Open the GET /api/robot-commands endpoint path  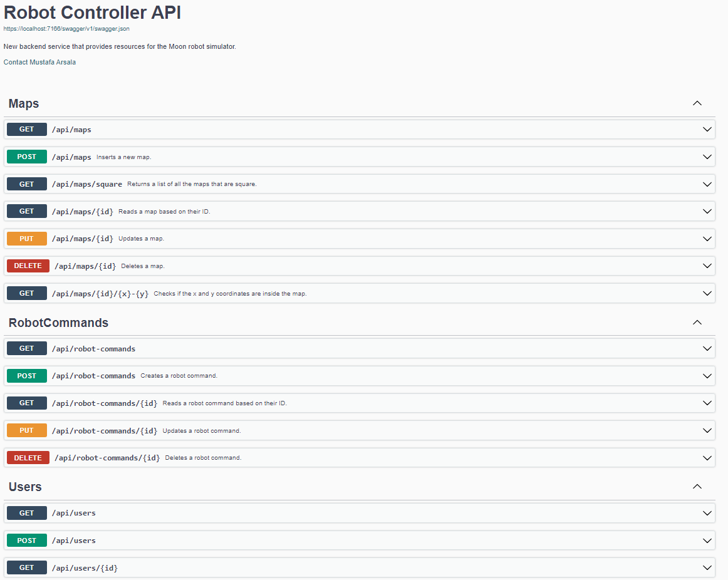tap(93, 349)
